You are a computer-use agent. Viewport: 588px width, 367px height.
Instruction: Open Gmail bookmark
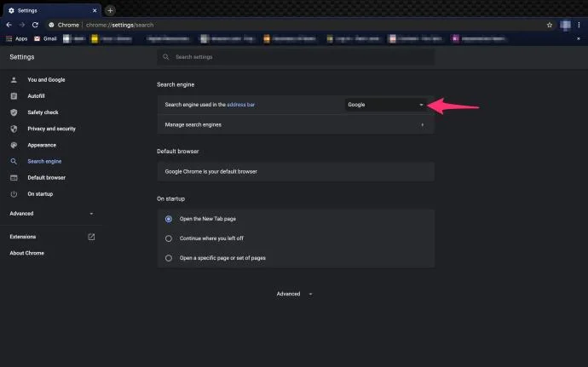point(45,38)
